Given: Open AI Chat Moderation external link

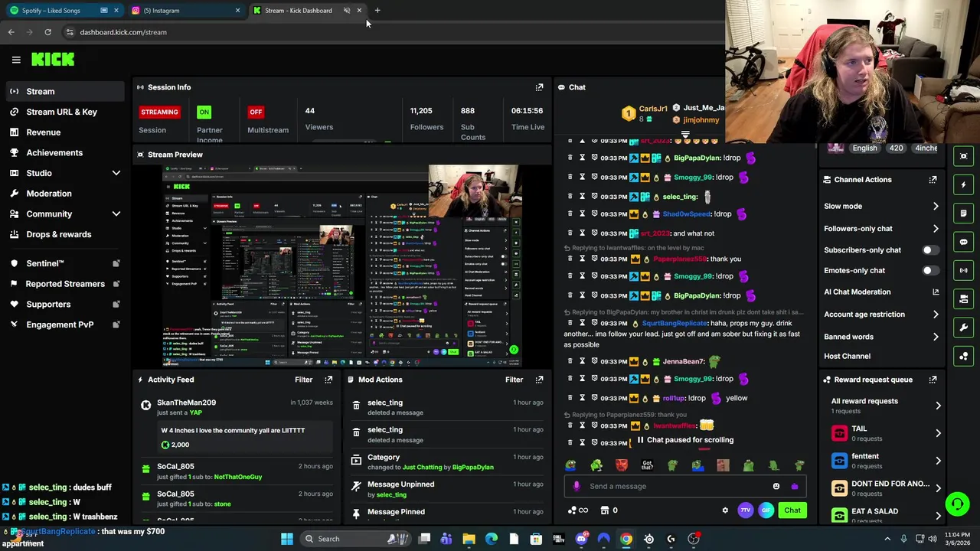Looking at the screenshot, I should tap(936, 292).
